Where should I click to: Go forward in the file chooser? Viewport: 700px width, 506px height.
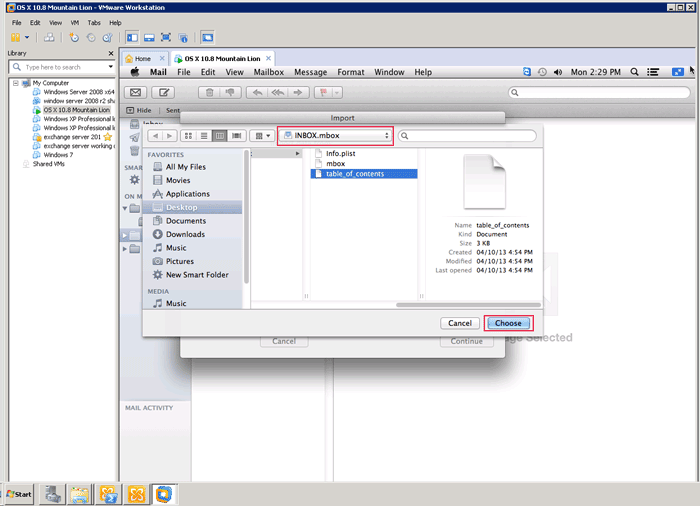tap(170, 136)
